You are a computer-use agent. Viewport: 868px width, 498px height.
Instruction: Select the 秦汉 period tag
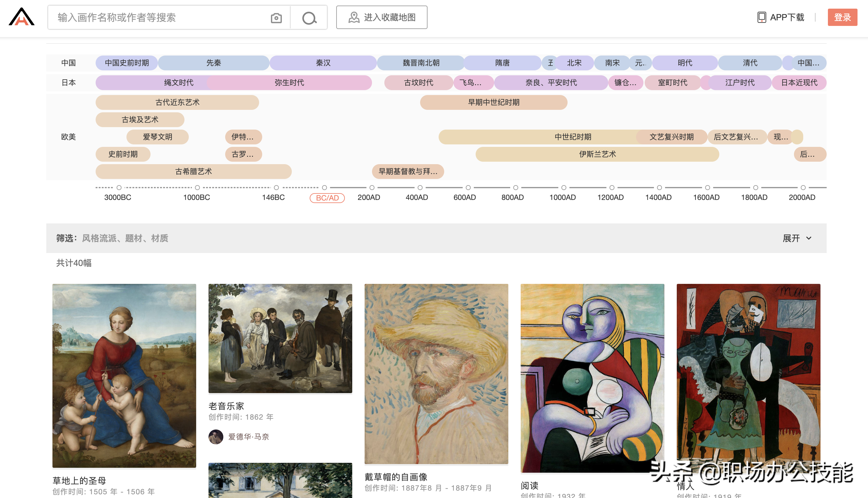[323, 63]
